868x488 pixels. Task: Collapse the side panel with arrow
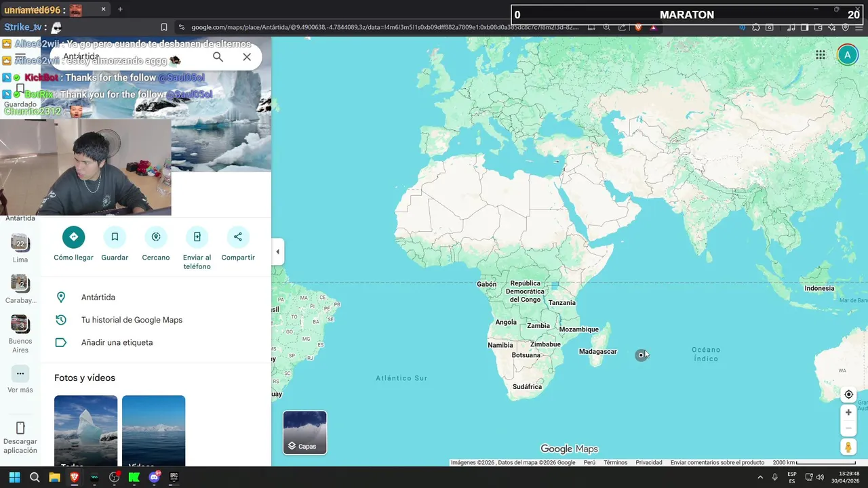tap(277, 251)
